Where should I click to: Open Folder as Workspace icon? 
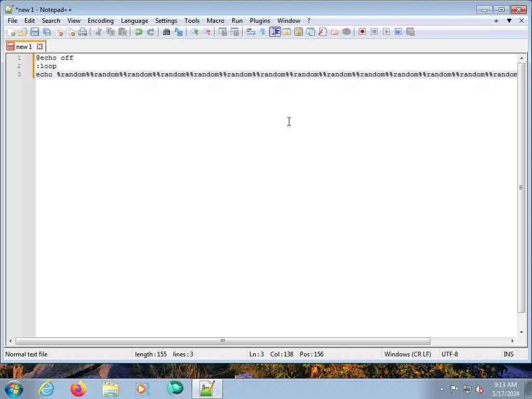(335, 32)
